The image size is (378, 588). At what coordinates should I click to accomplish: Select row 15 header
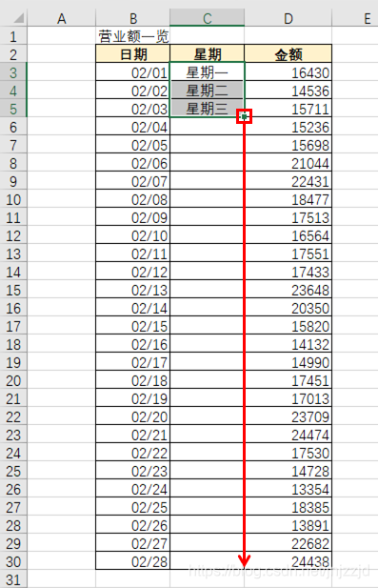(x=13, y=290)
